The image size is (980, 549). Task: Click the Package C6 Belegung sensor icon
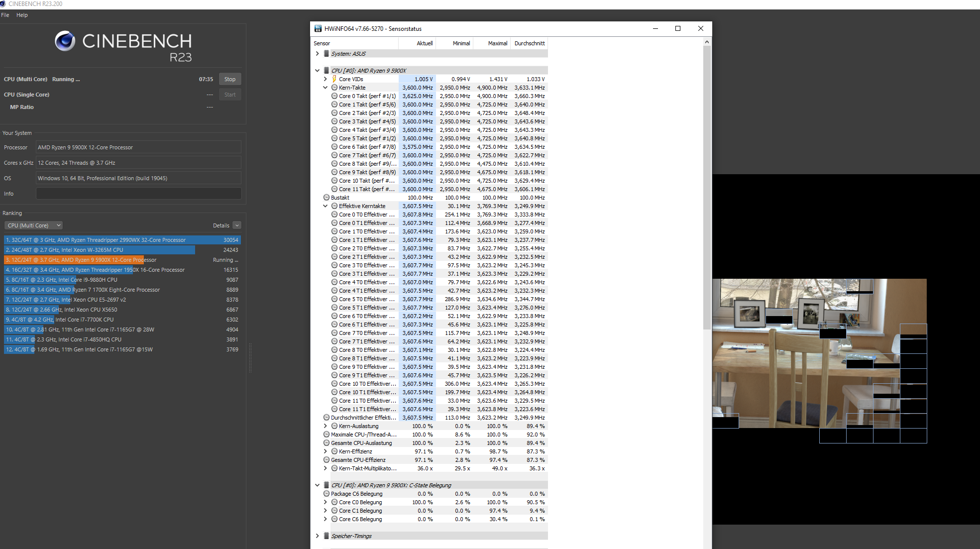327,494
